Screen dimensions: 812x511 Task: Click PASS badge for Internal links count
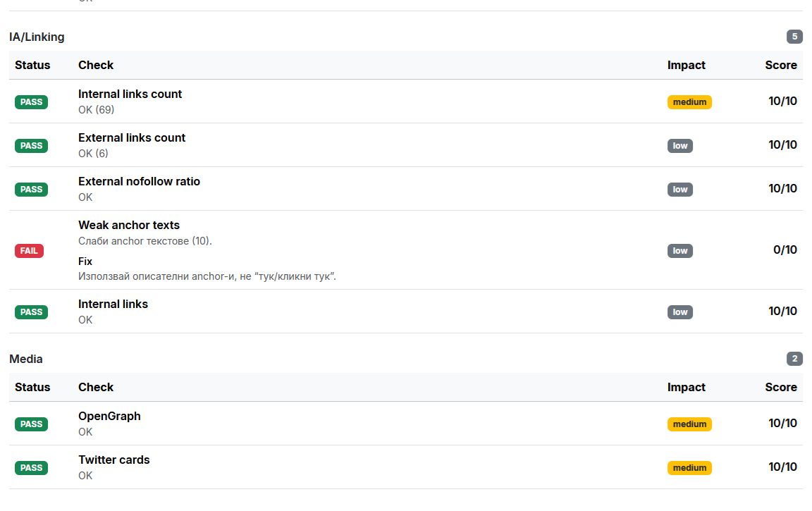point(31,102)
